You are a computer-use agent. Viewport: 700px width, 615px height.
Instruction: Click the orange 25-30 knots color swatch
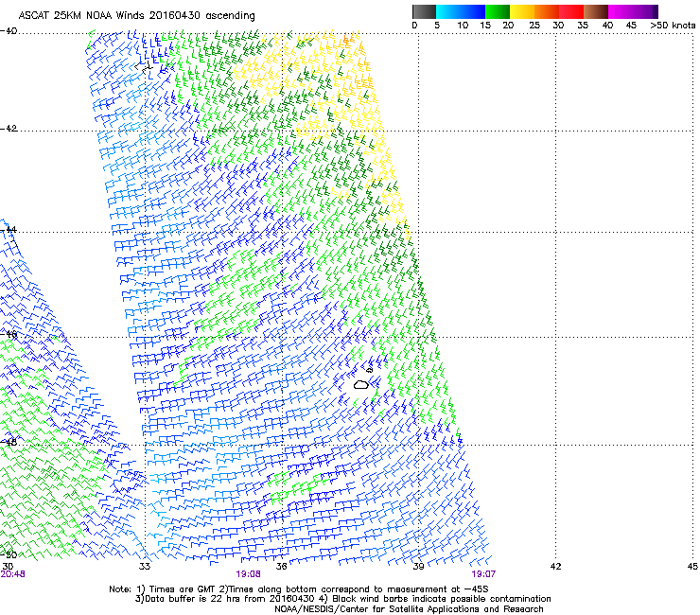click(547, 11)
